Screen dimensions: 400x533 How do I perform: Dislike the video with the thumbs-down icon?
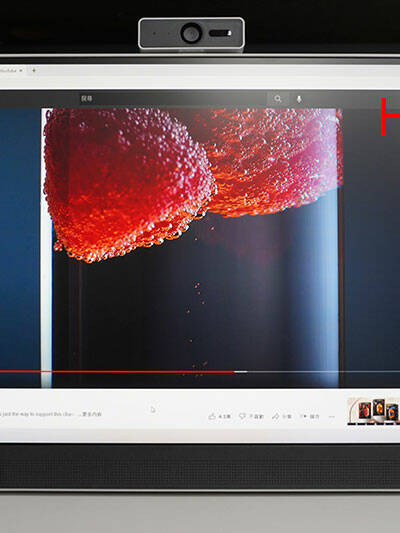[242, 416]
